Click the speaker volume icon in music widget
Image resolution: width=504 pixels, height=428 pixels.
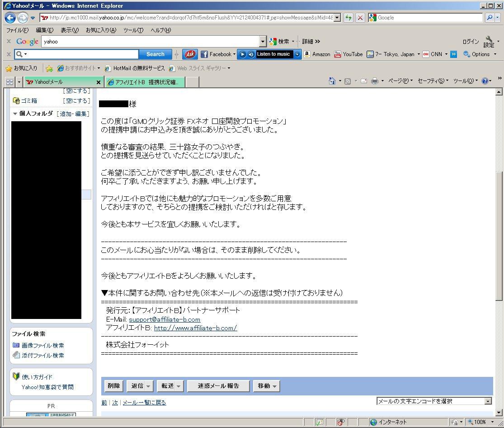pos(251,54)
